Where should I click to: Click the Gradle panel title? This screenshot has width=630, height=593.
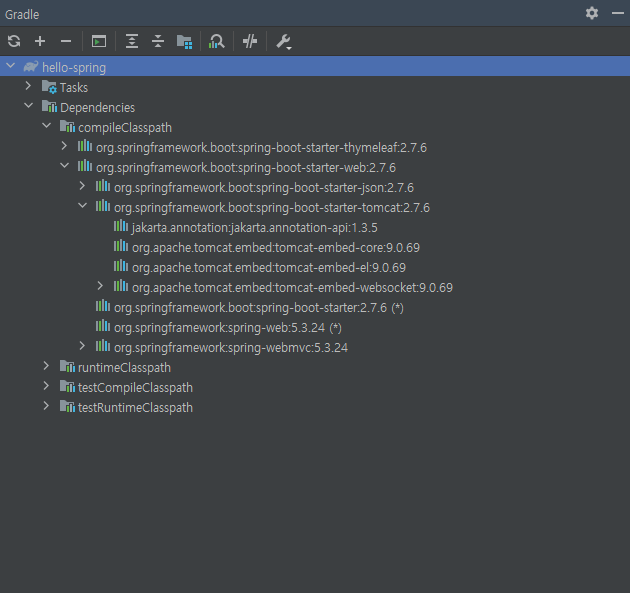[22, 14]
